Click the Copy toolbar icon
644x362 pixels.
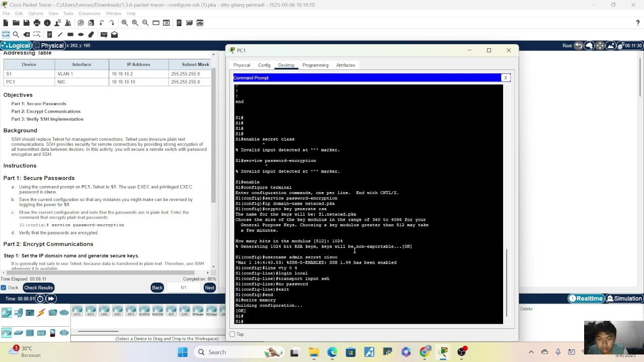pos(80,23)
